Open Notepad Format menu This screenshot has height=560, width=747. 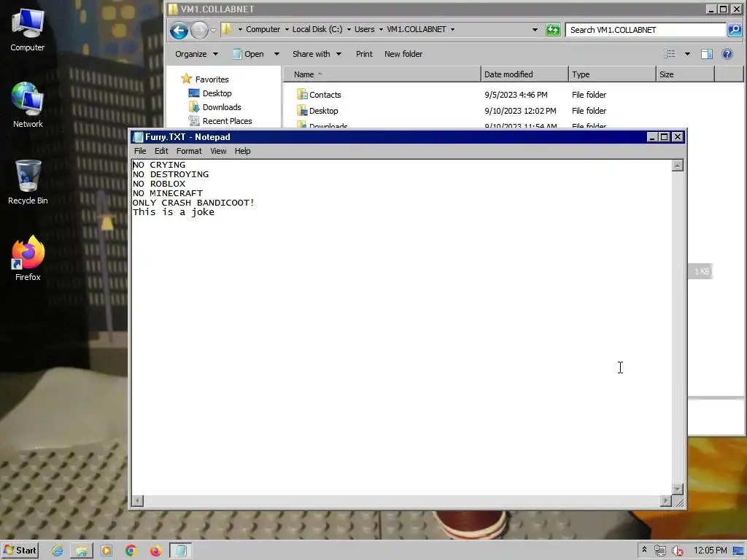tap(189, 151)
